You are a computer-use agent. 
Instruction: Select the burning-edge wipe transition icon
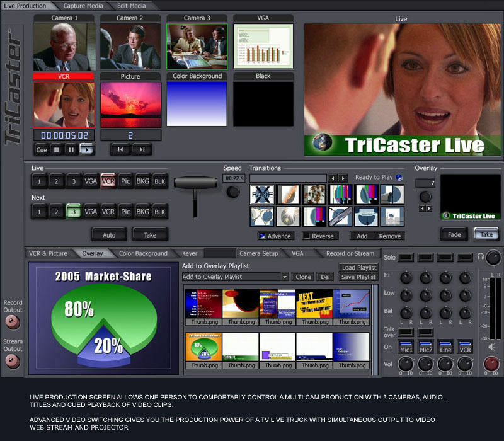[289, 195]
